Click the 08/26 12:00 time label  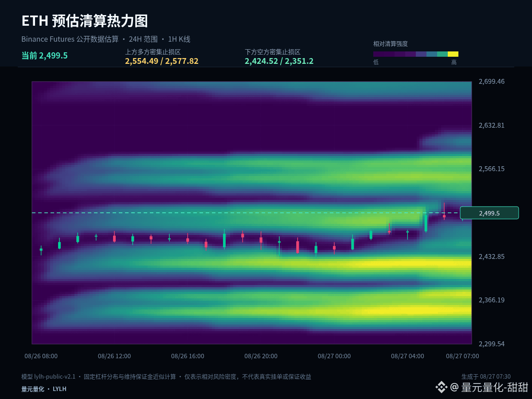(114, 356)
